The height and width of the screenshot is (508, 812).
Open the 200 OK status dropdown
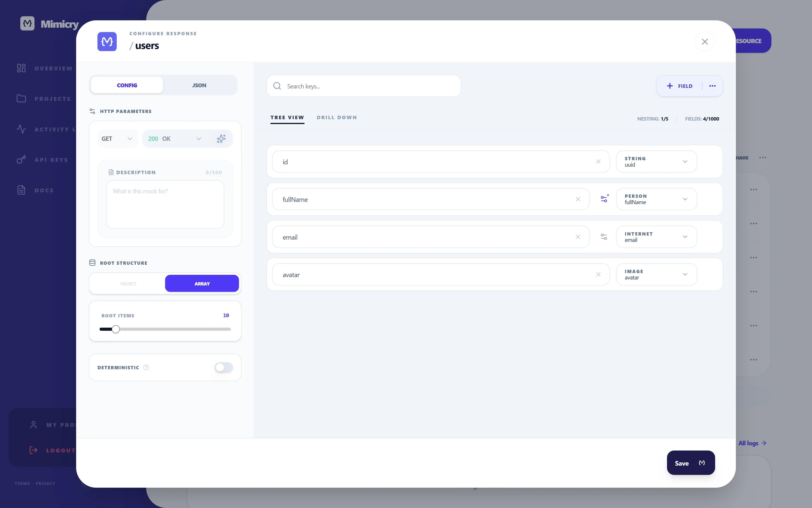[x=176, y=139]
